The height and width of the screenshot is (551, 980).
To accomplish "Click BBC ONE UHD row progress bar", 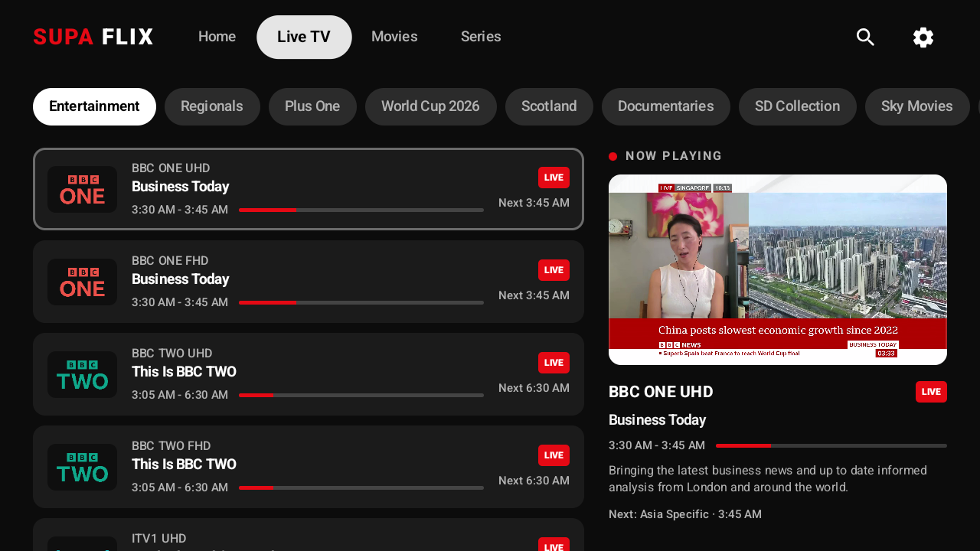I will [361, 210].
